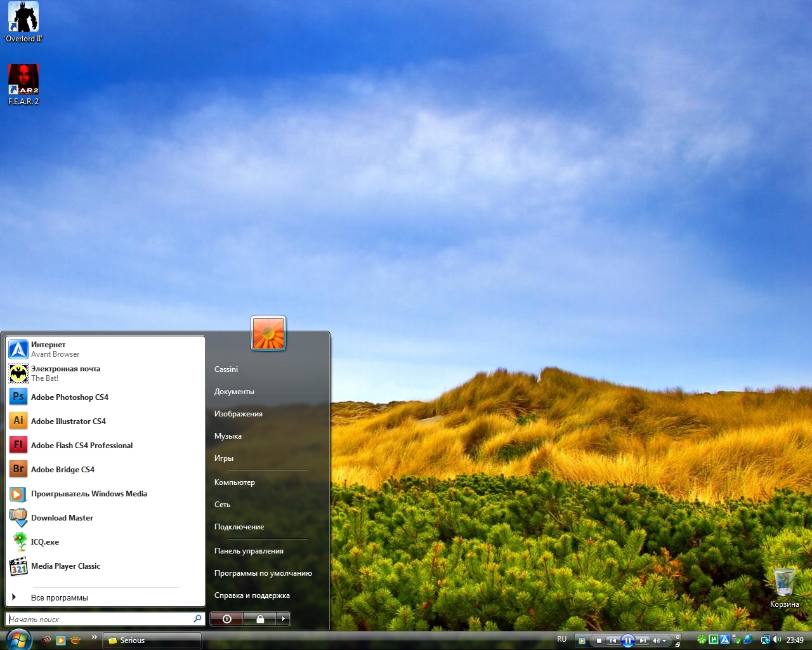The width and height of the screenshot is (812, 650).
Task: Open taskbar player volume dropdown arrow
Action: 664,641
